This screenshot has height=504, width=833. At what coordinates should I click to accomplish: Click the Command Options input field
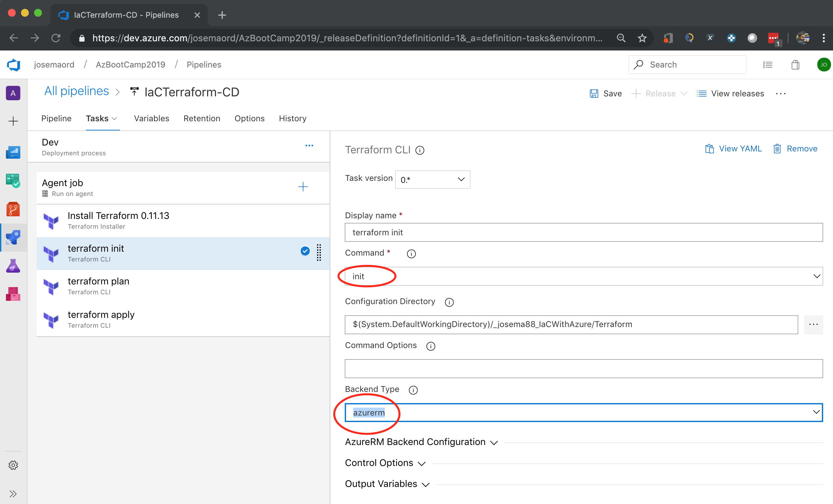pyautogui.click(x=584, y=368)
